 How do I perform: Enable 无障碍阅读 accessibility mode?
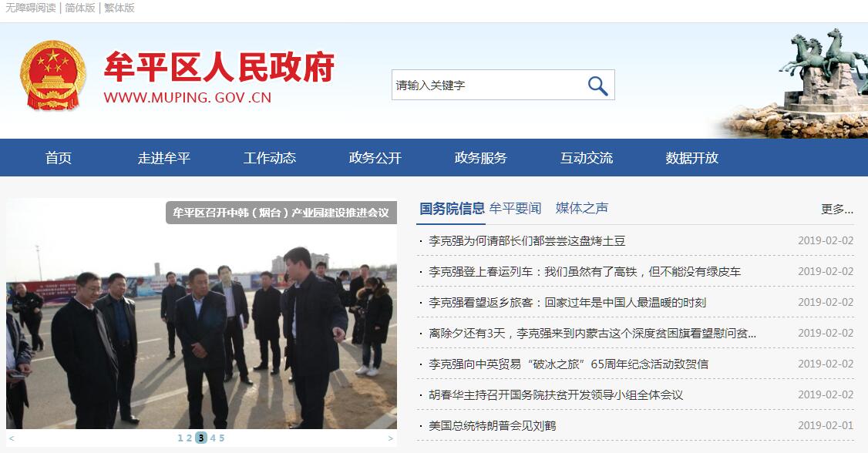30,8
